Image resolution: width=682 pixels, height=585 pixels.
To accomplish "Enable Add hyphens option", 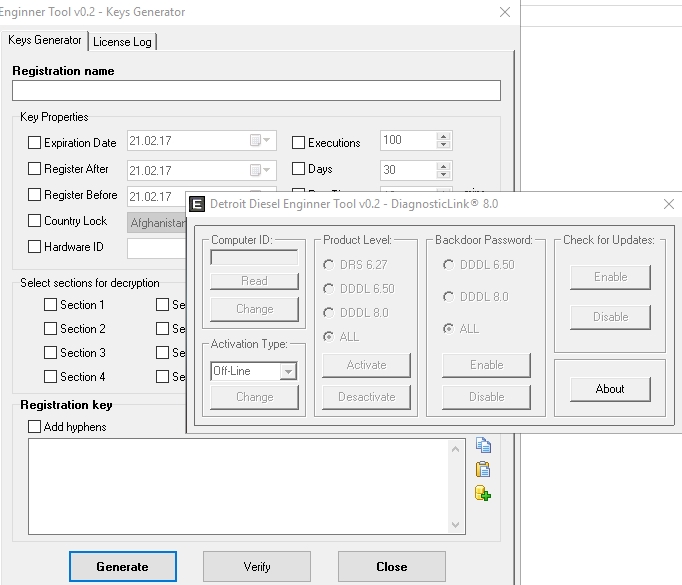I will (x=34, y=426).
